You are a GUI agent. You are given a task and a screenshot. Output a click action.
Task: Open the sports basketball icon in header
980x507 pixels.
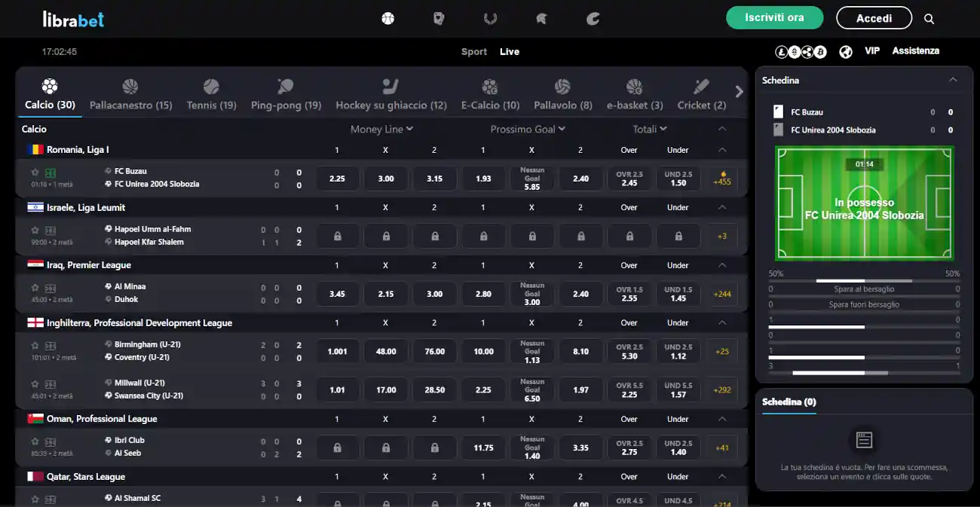388,18
